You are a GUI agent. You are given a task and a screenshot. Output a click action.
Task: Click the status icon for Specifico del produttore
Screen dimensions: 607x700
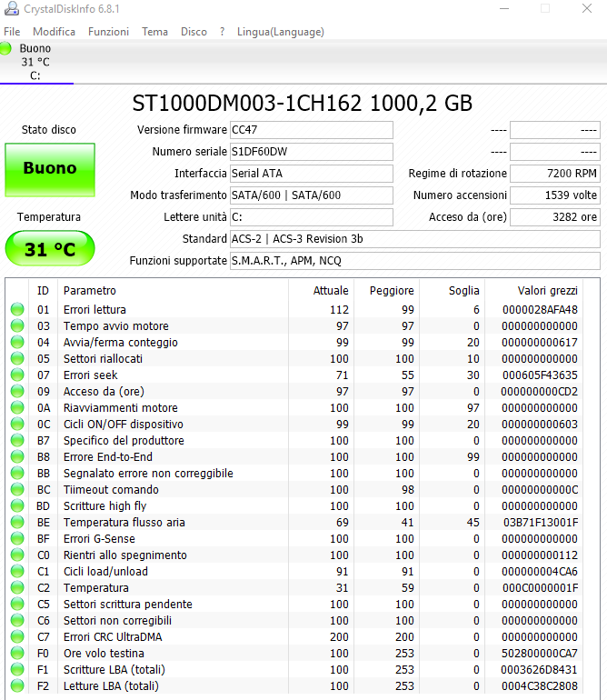point(17,441)
